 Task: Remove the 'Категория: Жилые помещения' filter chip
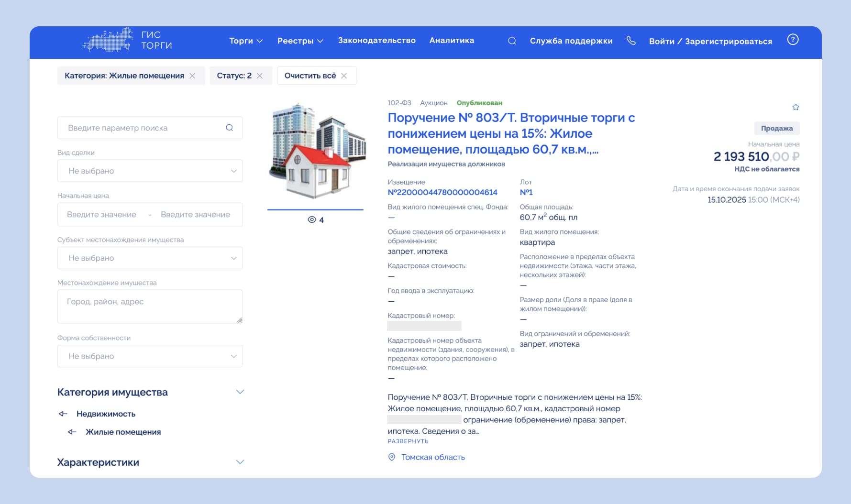(x=192, y=76)
